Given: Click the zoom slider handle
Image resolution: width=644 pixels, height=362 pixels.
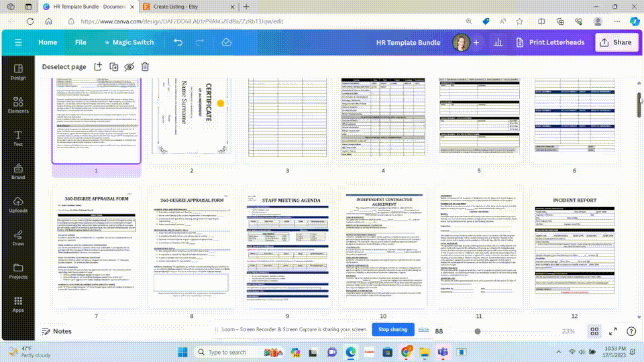Looking at the screenshot, I should (x=478, y=331).
